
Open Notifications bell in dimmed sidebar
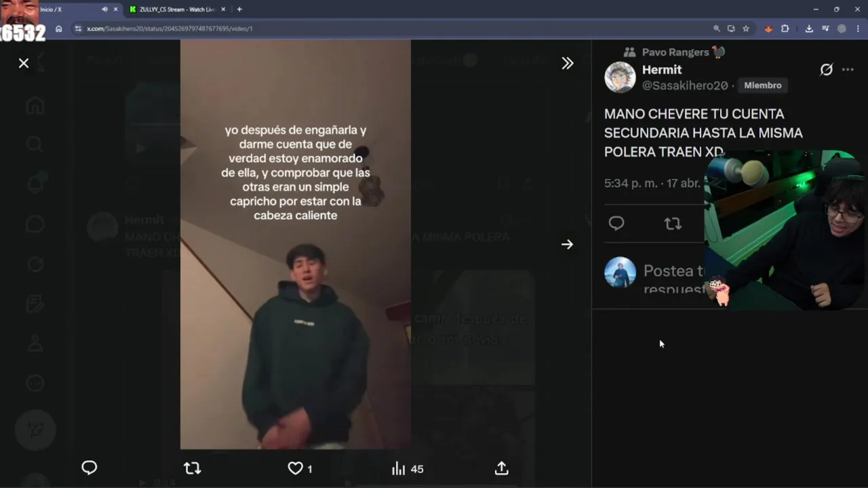tap(35, 184)
